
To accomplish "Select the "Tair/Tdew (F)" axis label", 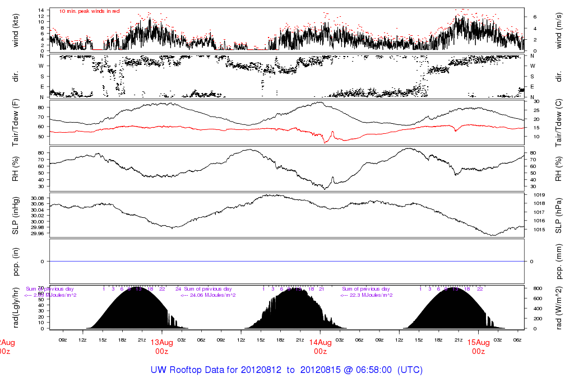I will pos(16,122).
